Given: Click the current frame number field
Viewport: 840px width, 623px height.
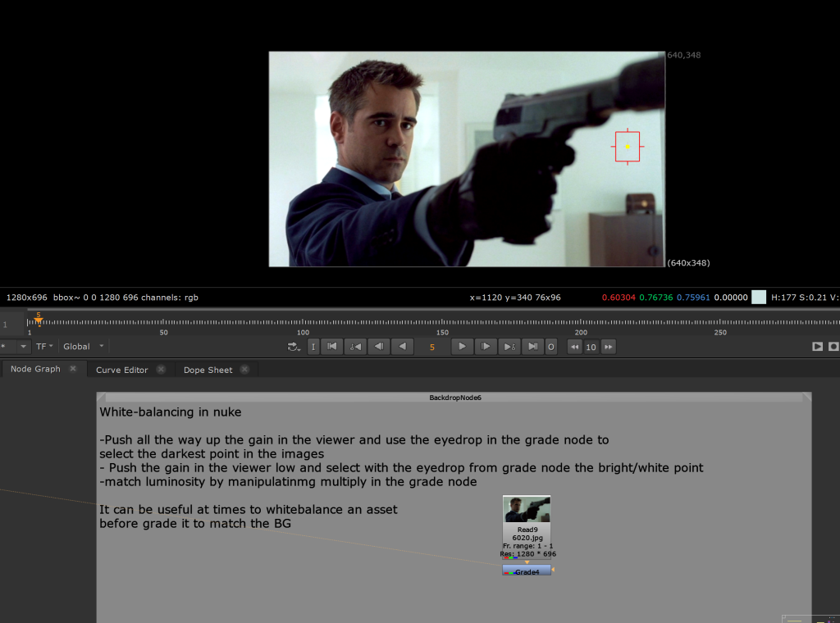Looking at the screenshot, I should [432, 348].
